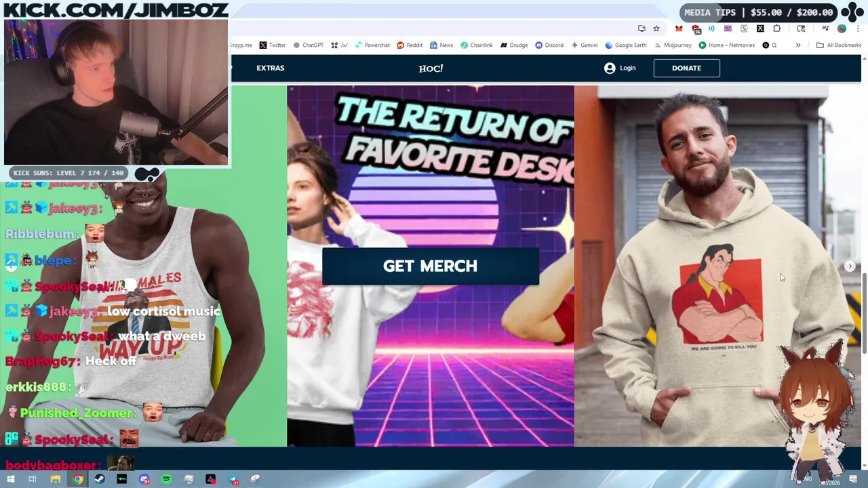This screenshot has width=868, height=488.
Task: Switch to Chrome on the taskbar
Action: 78,479
